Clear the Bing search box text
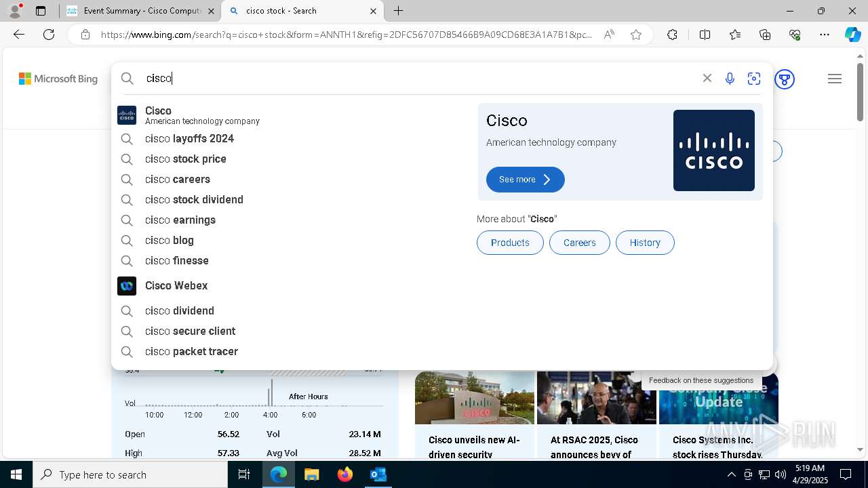 (x=707, y=79)
